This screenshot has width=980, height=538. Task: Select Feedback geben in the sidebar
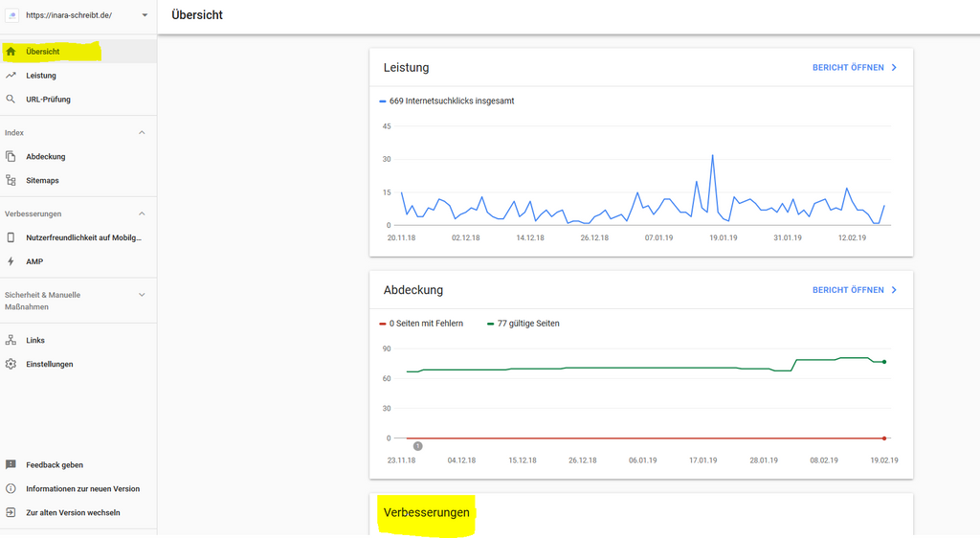[55, 465]
